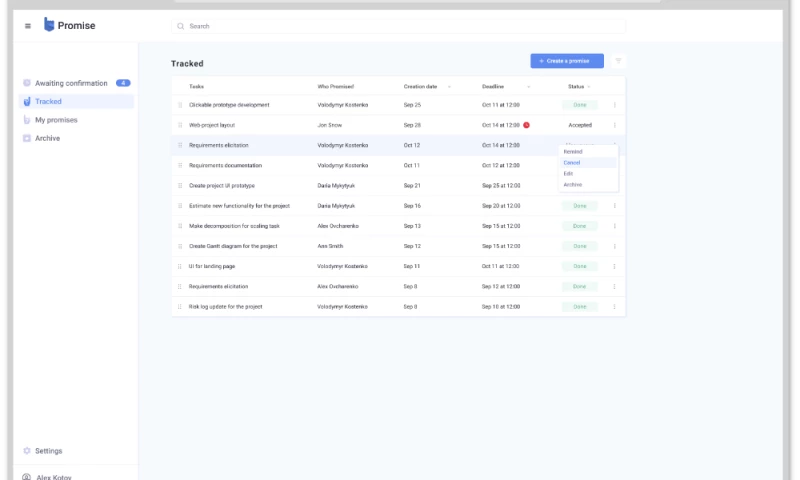
Task: Open three-dot menu for Create Gantt diagram row
Action: coord(614,246)
